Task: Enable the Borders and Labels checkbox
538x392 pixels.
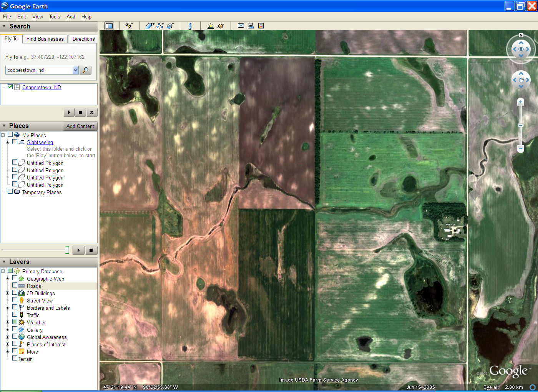Action: pyautogui.click(x=15, y=307)
